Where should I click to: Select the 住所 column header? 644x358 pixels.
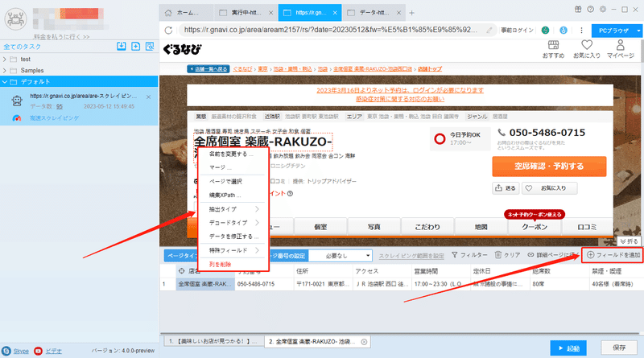tap(324, 271)
